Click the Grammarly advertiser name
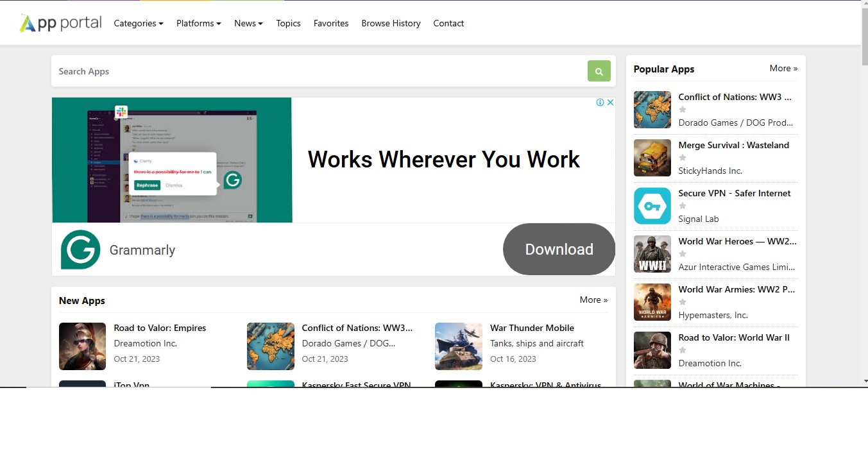 (x=142, y=250)
